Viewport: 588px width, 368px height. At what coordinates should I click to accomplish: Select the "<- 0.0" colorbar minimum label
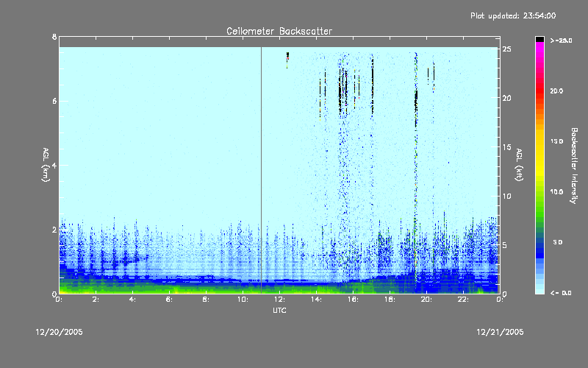point(561,293)
